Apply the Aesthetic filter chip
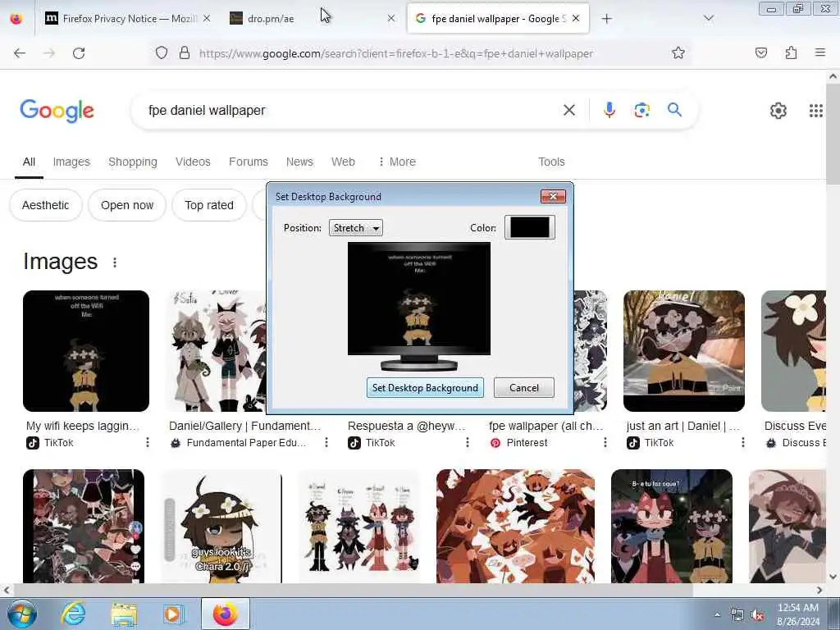This screenshot has height=630, width=840. click(46, 205)
